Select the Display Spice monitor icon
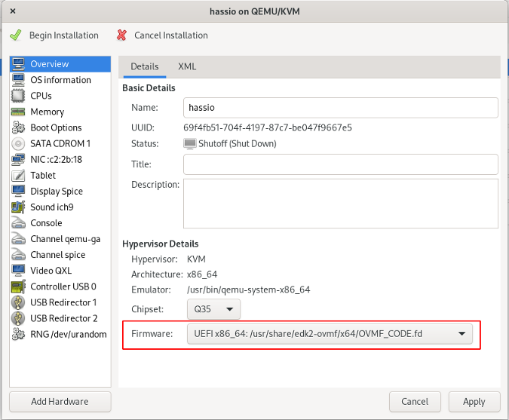The image size is (509, 420). (18, 192)
